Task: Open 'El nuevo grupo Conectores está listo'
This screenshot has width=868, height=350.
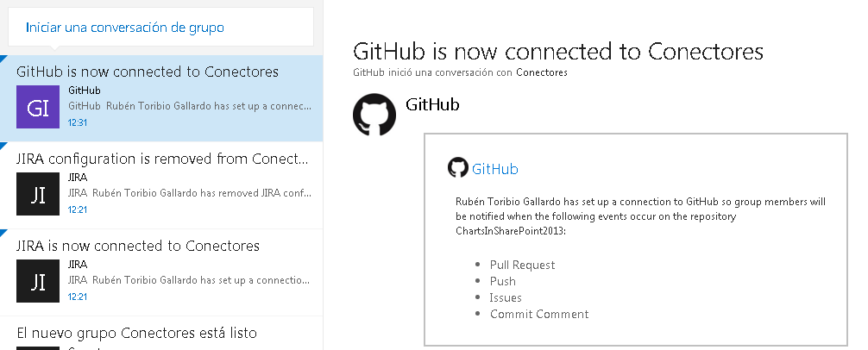Action: (136, 333)
